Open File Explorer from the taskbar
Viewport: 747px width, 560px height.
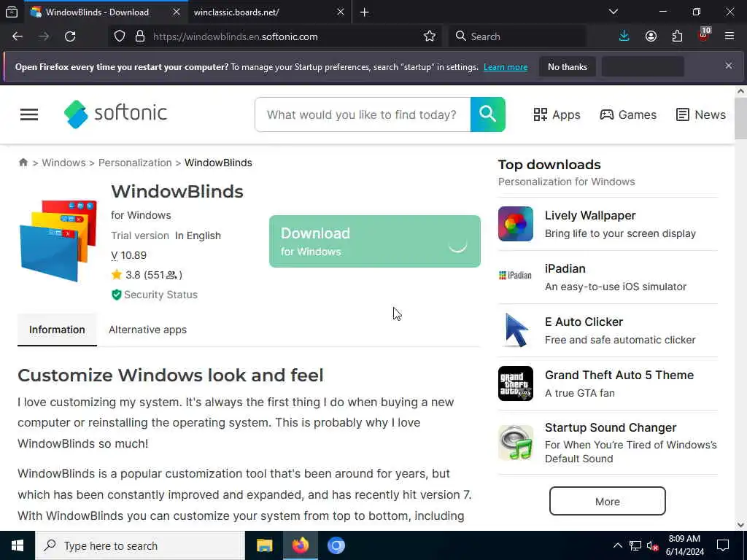264,545
